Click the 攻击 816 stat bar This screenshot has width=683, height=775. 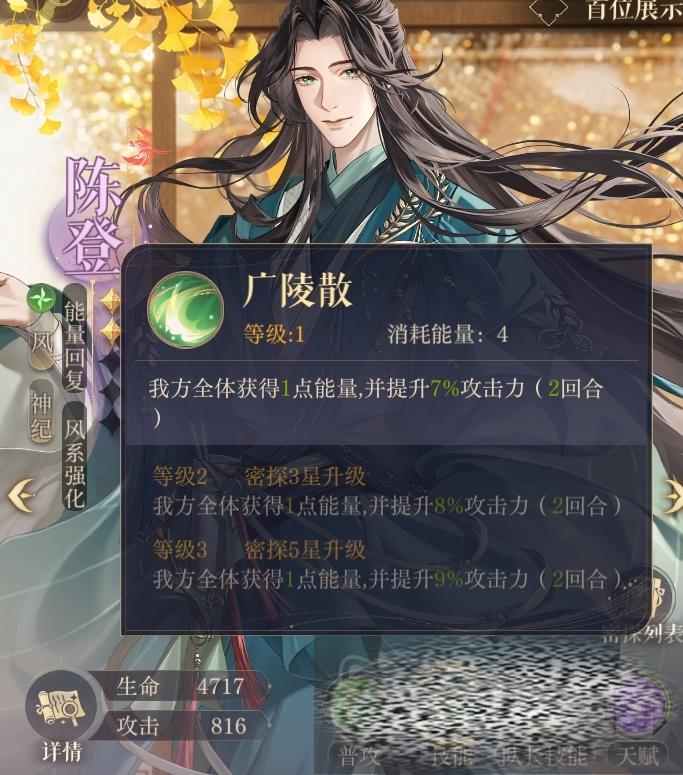tap(184, 726)
